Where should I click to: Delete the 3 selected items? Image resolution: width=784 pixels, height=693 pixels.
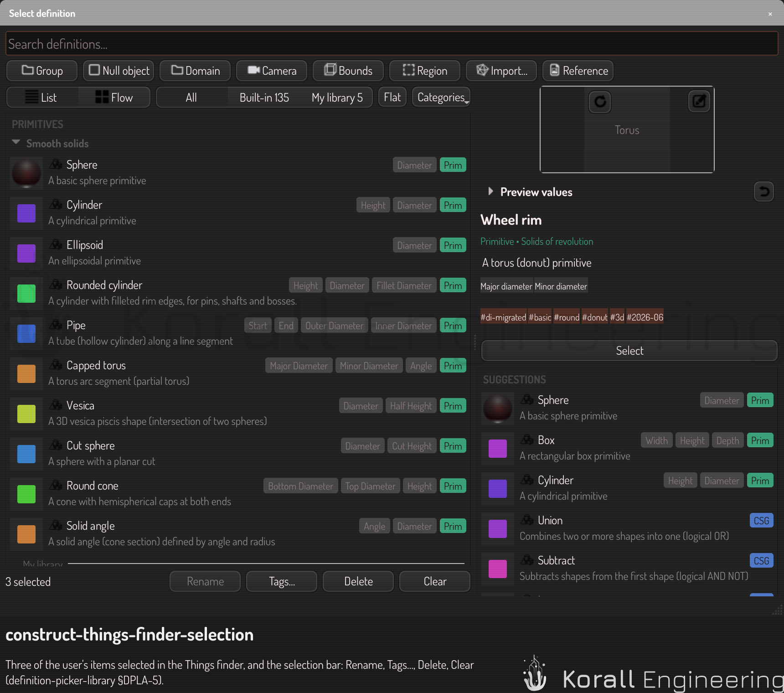click(x=358, y=581)
